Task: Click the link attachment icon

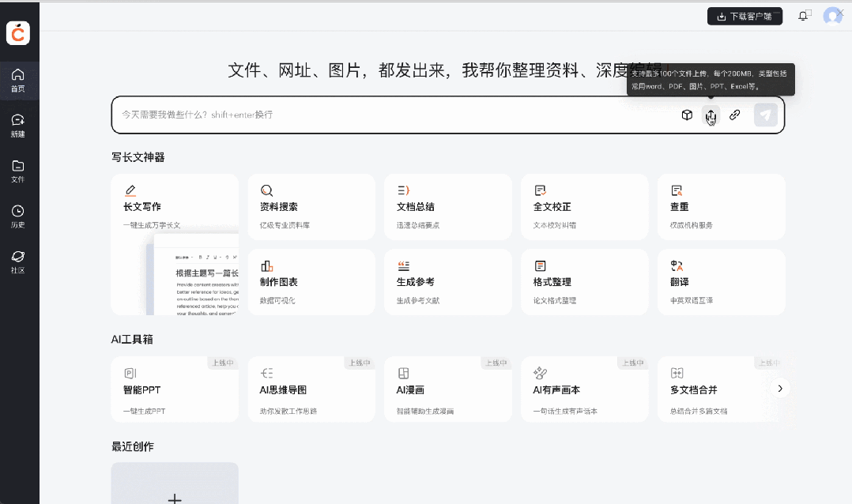Action: 733,115
